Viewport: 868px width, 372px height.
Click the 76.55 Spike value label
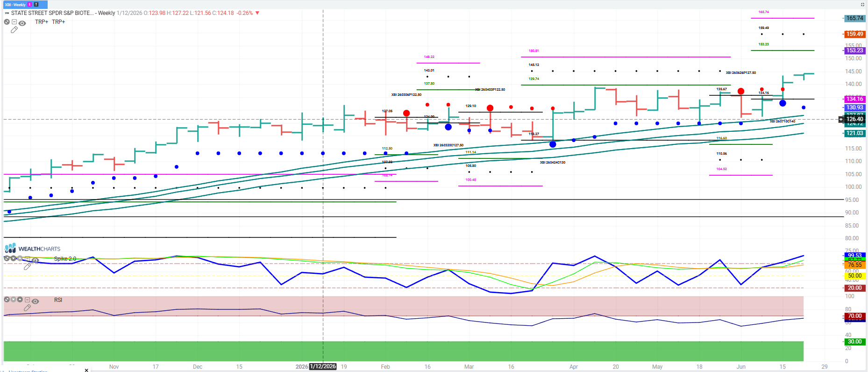pyautogui.click(x=855, y=265)
